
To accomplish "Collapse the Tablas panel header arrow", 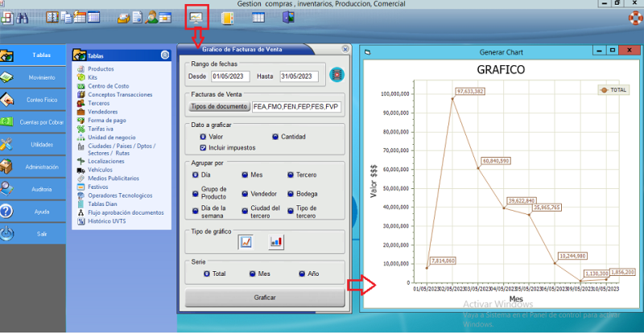I will coord(165,55).
